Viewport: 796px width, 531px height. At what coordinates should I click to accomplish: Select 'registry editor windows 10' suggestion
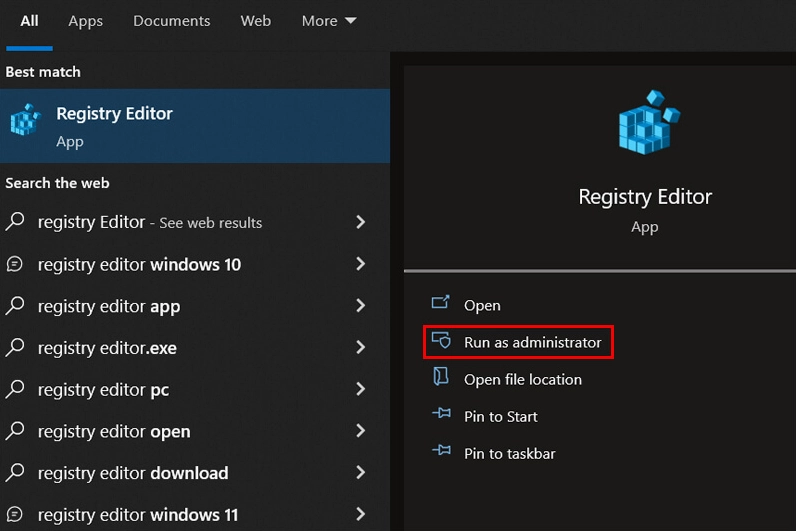tap(195, 264)
